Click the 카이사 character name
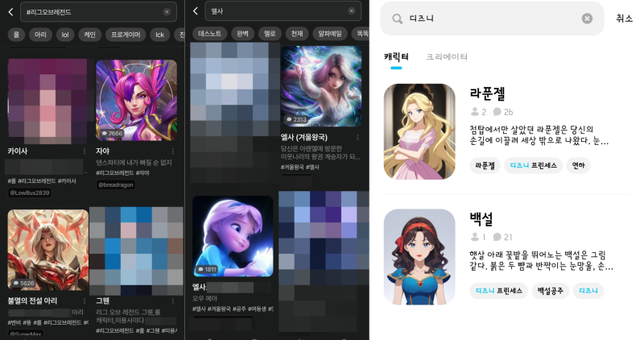This screenshot has height=340, width=644. (x=17, y=151)
